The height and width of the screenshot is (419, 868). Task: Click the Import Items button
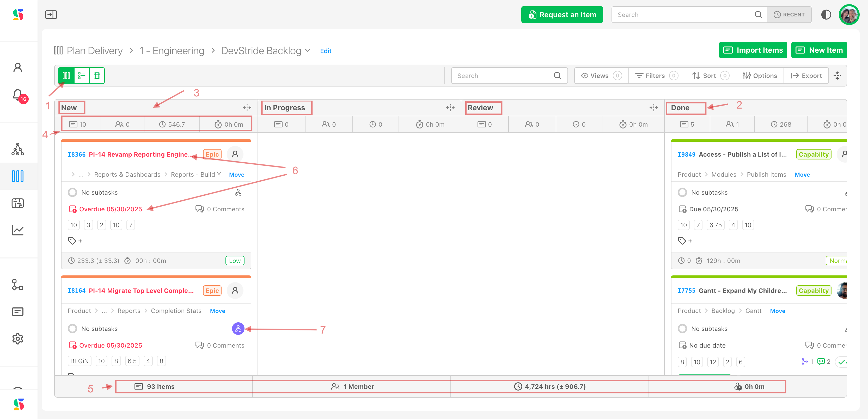coord(753,50)
